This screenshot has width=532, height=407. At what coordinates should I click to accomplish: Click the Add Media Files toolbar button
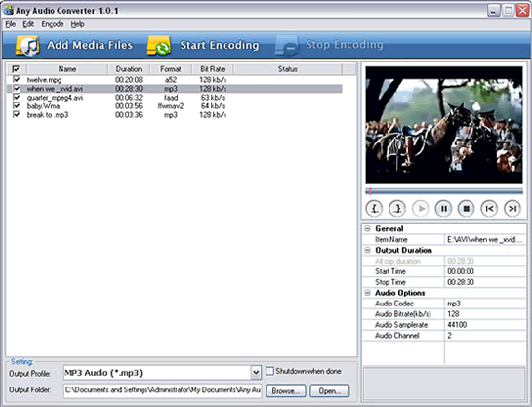click(x=74, y=45)
